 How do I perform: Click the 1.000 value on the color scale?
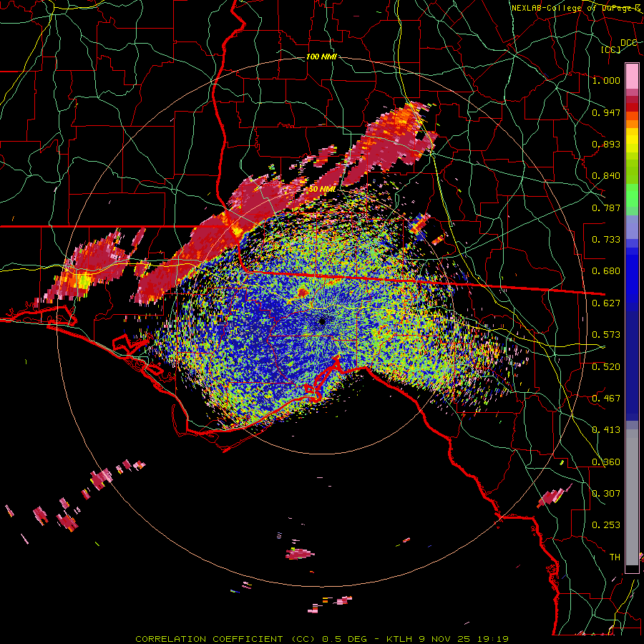(x=606, y=80)
